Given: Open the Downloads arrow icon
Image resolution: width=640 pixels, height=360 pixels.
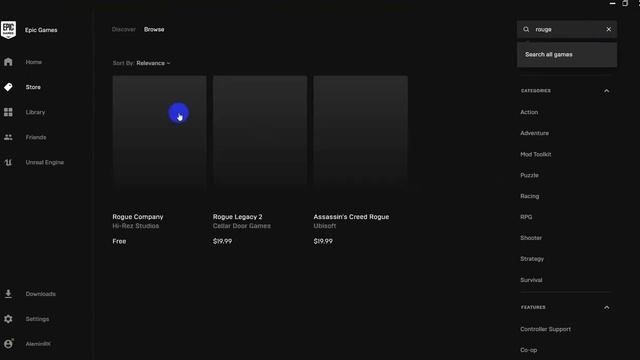Looking at the screenshot, I should (8, 294).
